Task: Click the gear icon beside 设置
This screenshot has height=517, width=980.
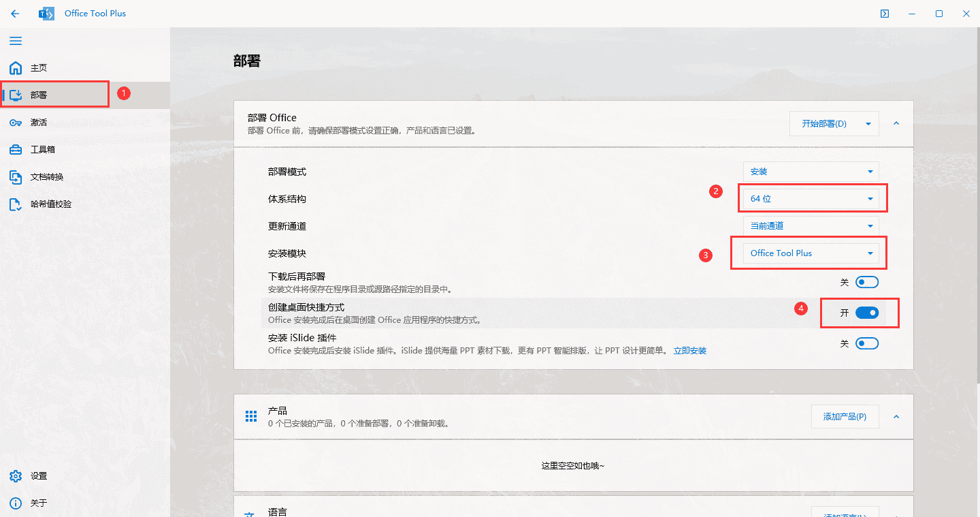Action: (16, 476)
